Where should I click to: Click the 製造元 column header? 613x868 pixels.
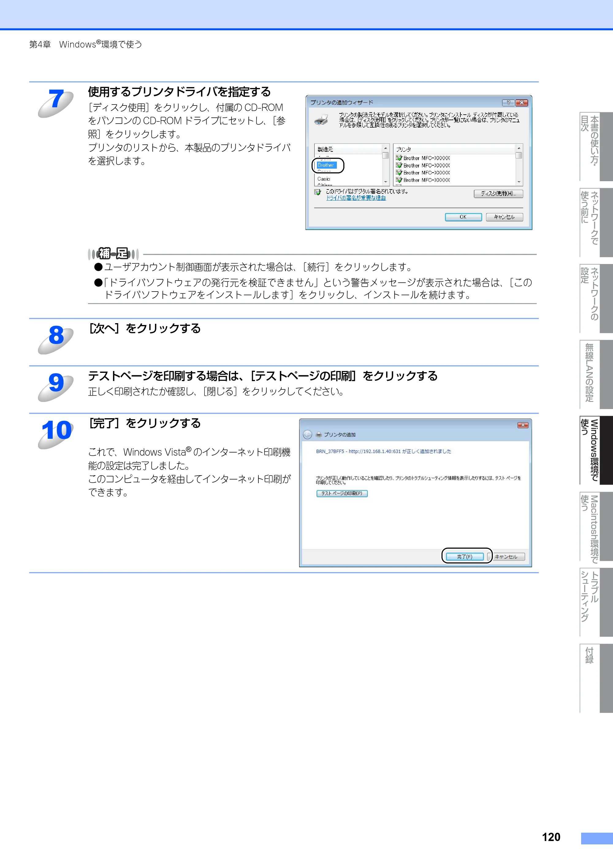(348, 149)
